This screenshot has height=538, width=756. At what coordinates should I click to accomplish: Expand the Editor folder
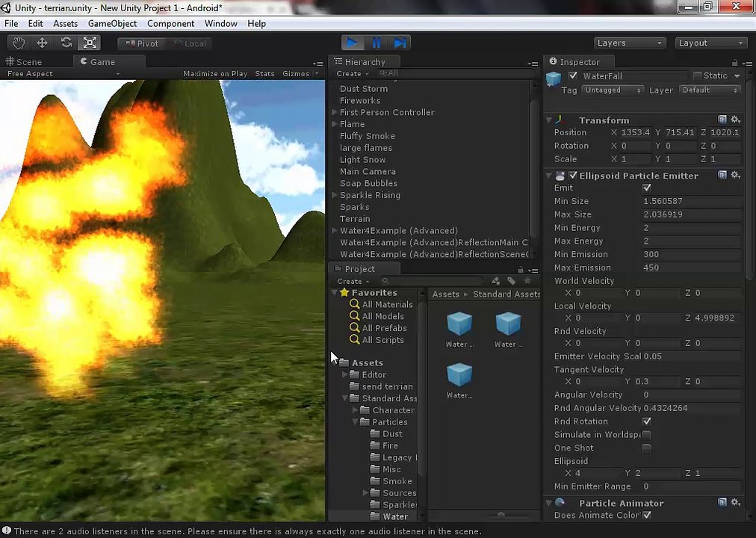coord(344,374)
